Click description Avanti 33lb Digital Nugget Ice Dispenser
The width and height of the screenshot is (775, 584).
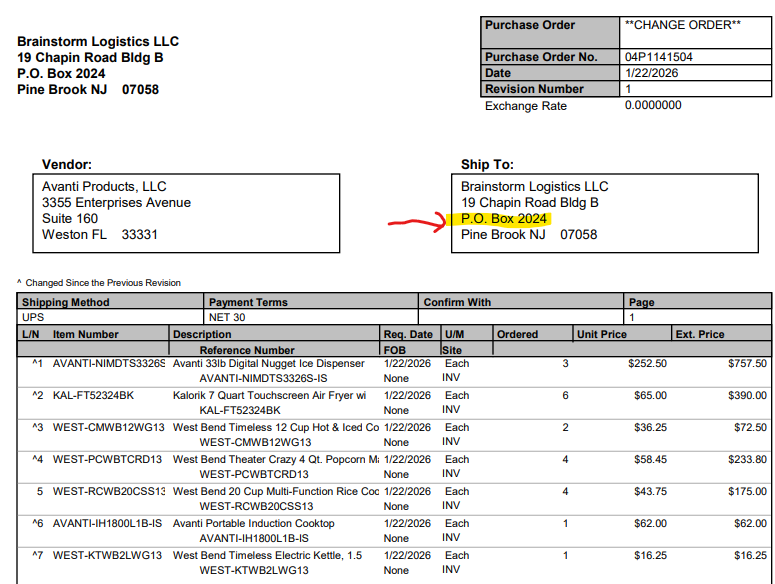coord(268,364)
